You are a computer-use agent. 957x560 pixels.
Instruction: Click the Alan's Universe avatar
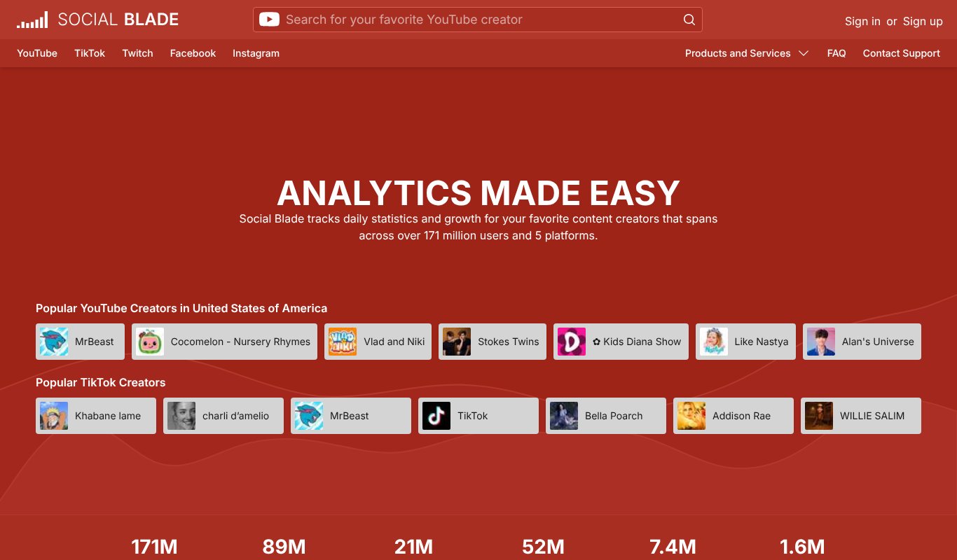821,342
